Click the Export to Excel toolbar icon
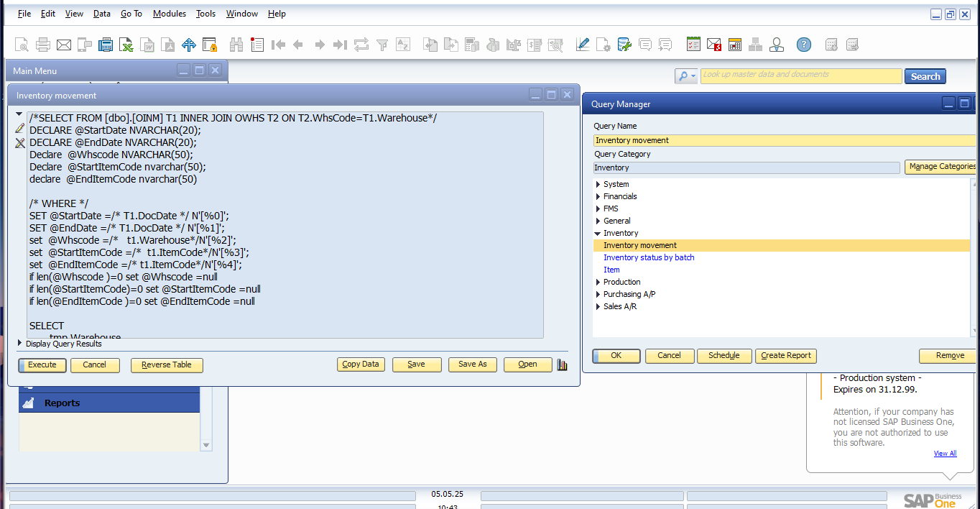 tap(126, 45)
